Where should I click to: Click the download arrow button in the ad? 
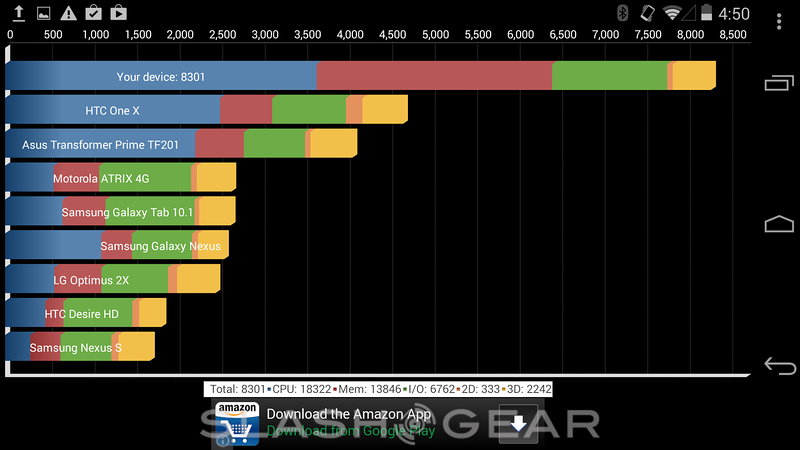tap(518, 423)
